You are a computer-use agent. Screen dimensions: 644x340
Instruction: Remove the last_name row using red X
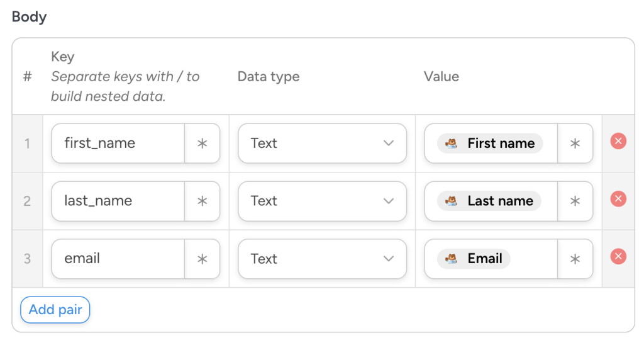(618, 199)
